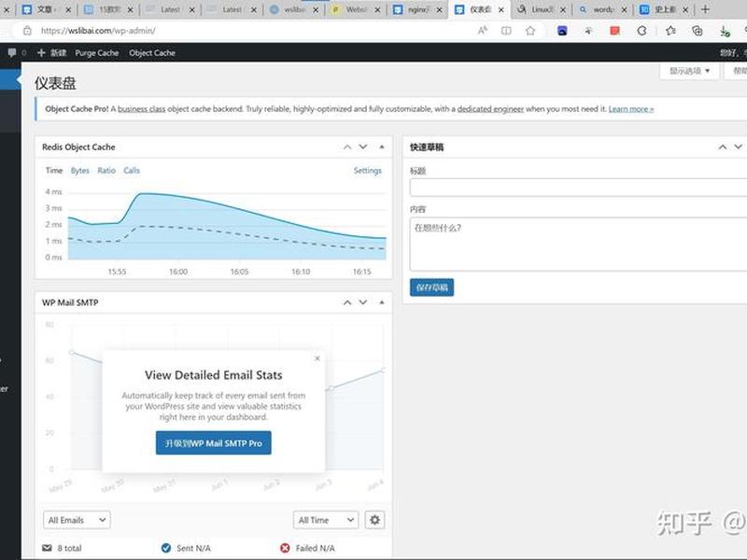Click the 16:00 chart time label

178,272
